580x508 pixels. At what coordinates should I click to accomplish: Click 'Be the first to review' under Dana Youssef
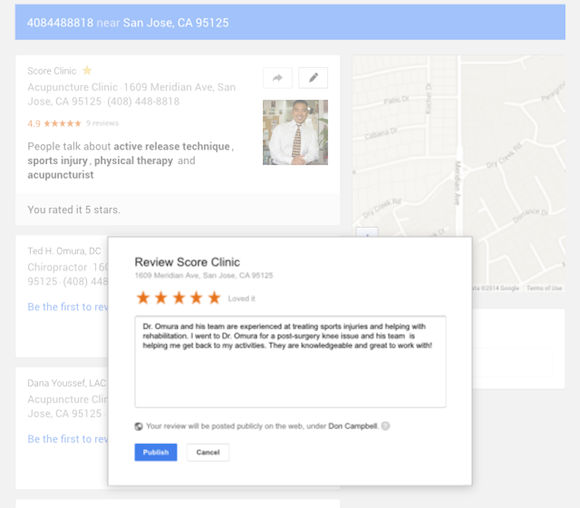[68, 439]
